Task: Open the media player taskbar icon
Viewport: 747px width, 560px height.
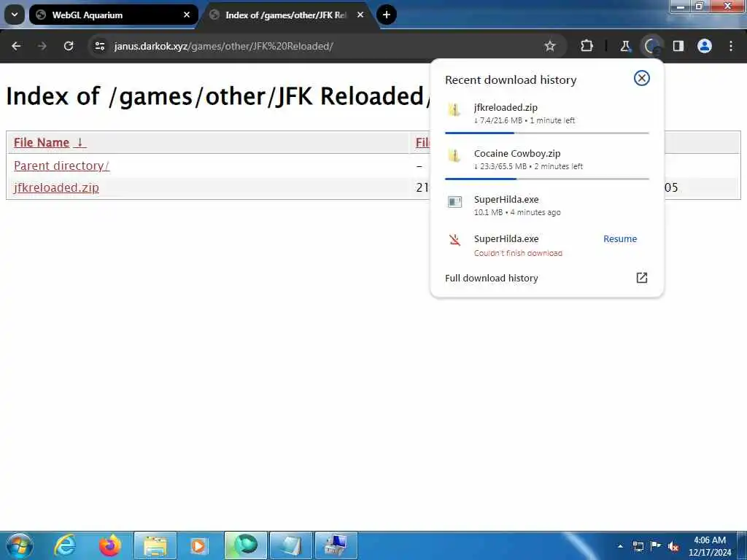Action: pos(200,545)
